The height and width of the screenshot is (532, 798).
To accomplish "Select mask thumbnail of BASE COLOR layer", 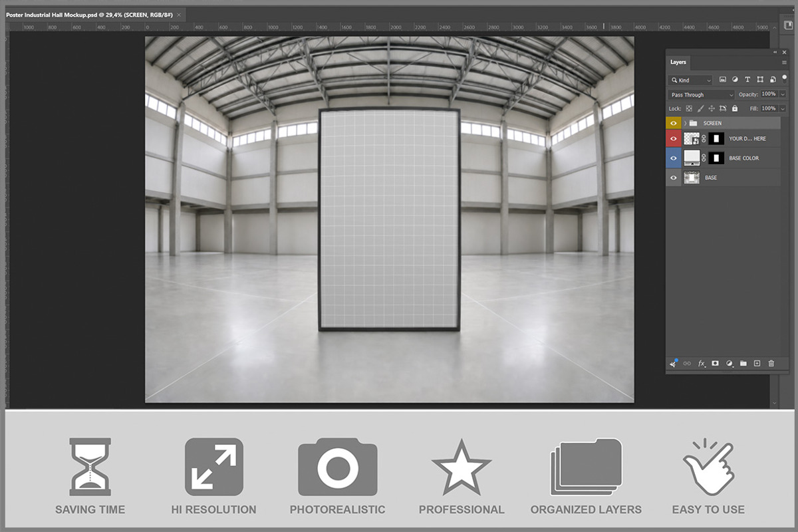I will click(716, 158).
